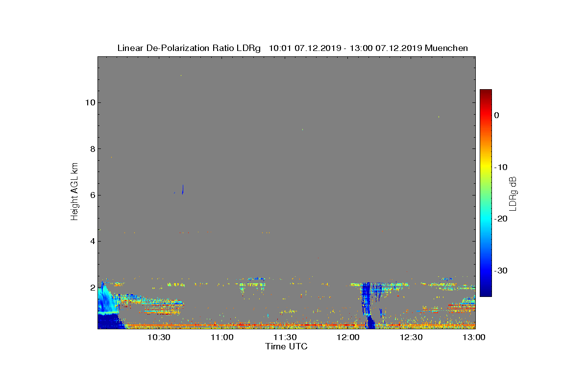The width and height of the screenshot is (588, 392).
Task: Click the plot title 'Linear De-Polarization Ratio LDRg'
Action: [x=189, y=48]
